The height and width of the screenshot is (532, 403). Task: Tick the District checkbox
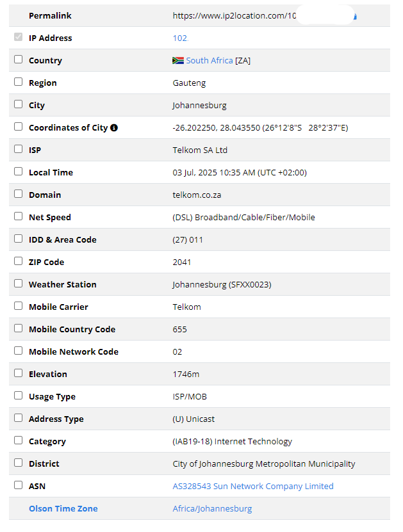tap(19, 462)
